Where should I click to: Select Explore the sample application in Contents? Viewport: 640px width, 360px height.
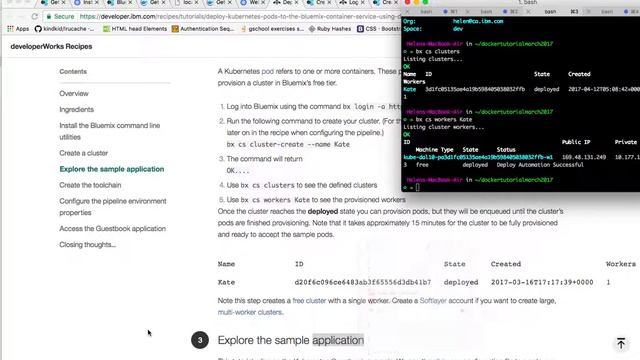pyautogui.click(x=112, y=169)
